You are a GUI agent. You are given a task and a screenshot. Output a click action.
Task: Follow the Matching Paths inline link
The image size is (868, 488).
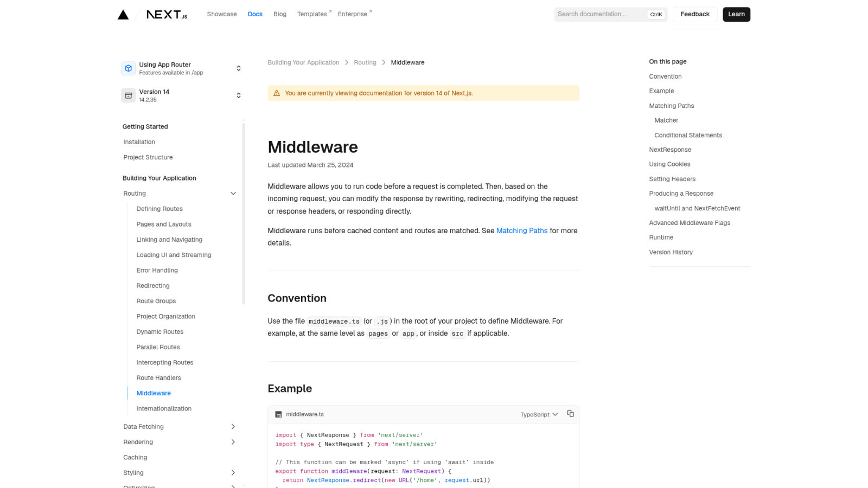522,230
